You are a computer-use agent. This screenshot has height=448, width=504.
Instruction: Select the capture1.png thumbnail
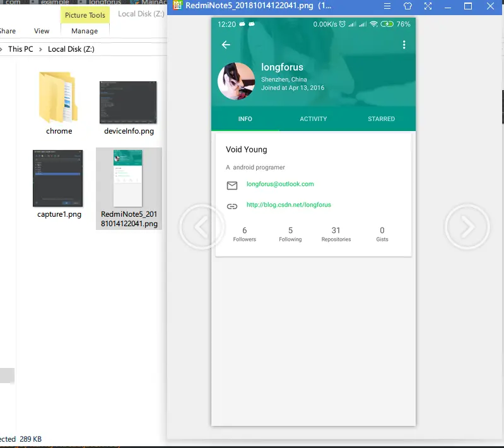[x=58, y=178]
